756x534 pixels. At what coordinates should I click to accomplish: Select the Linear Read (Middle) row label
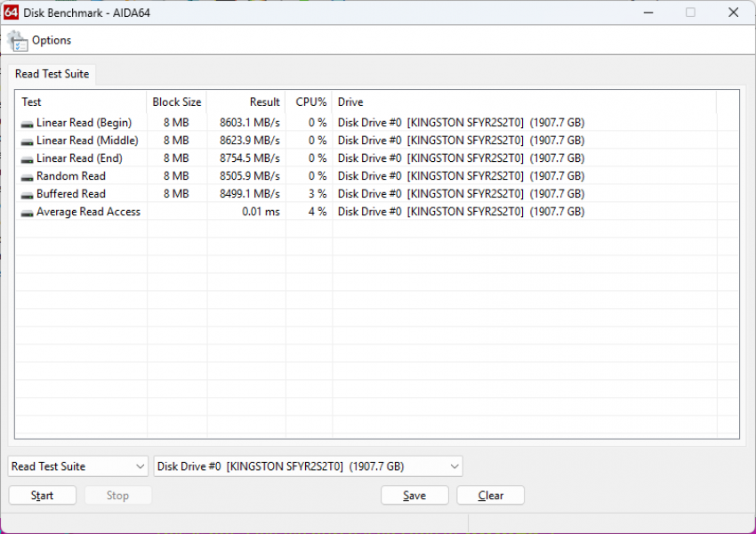tap(87, 141)
